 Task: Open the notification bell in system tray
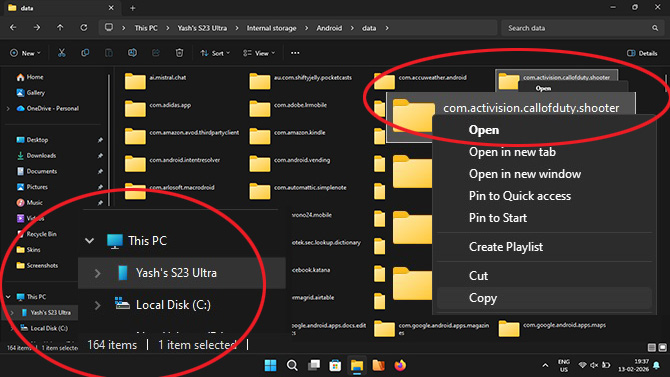(657, 365)
